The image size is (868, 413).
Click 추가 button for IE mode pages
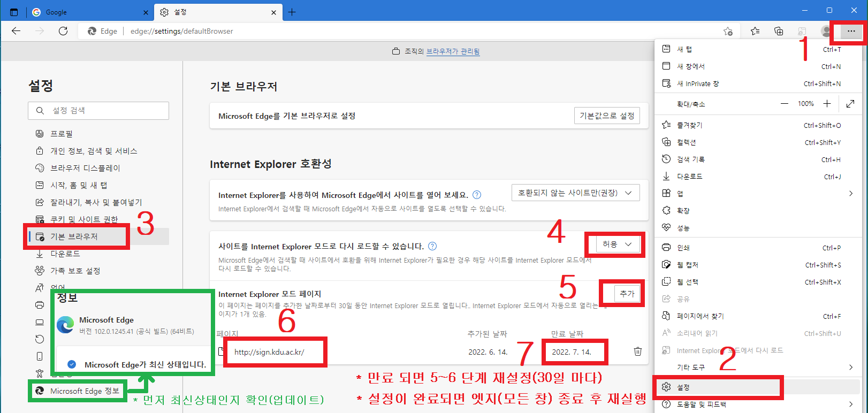pos(627,293)
